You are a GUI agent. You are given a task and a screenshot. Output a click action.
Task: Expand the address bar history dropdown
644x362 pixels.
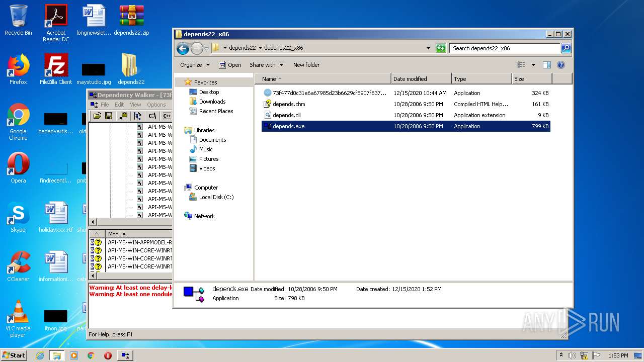coord(428,48)
